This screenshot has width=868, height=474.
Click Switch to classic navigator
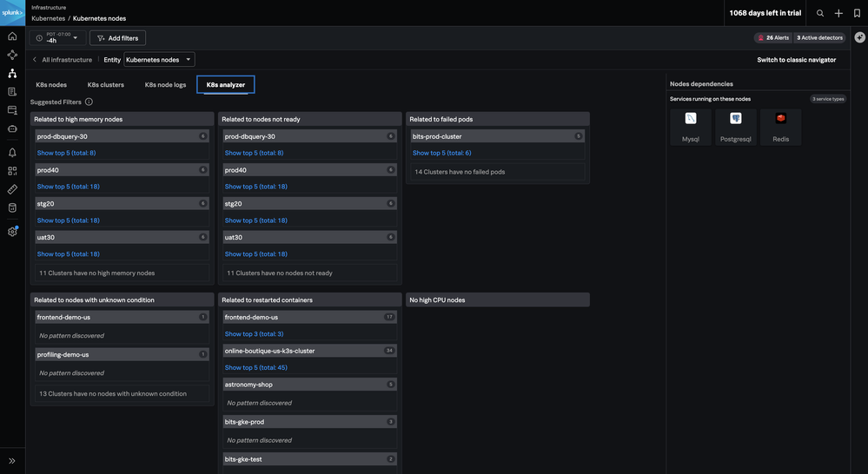796,60
